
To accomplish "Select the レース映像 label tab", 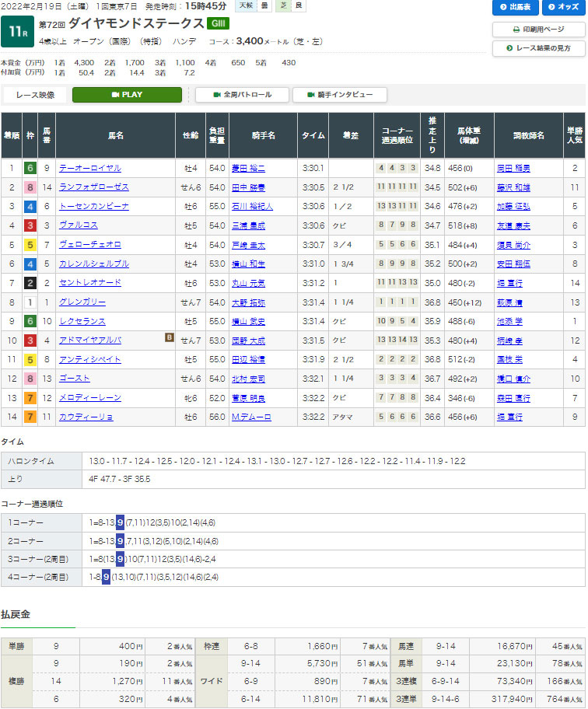I will (35, 95).
